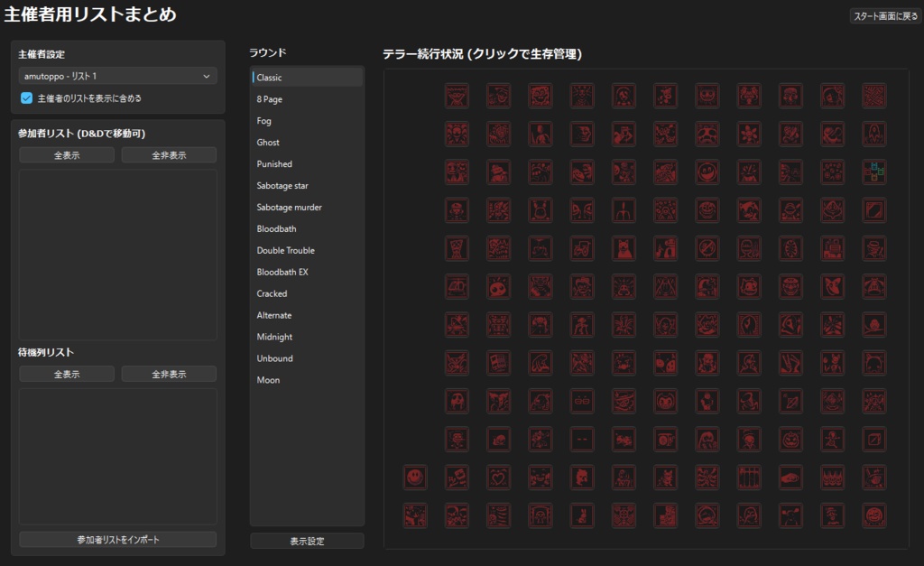
Task: Toggle survival of the dash-eyed blank terror
Action: click(x=581, y=440)
